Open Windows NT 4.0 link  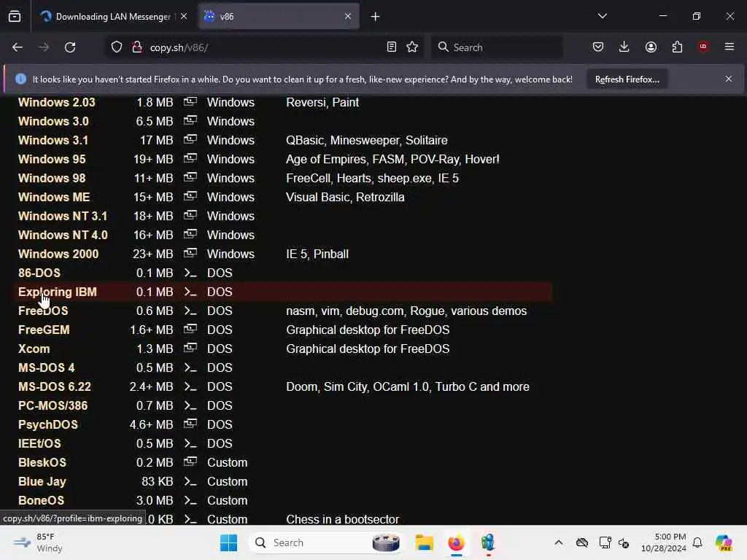point(63,236)
